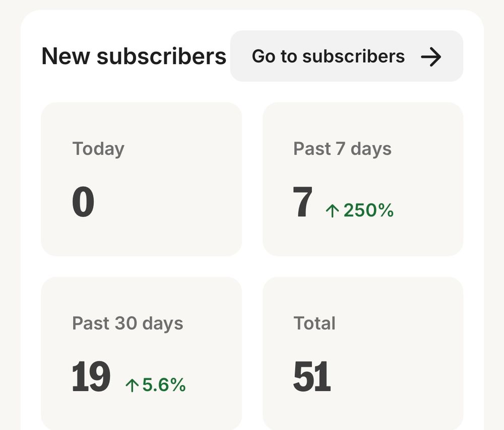The height and width of the screenshot is (430, 504).
Task: Click the 250% growth indicator
Action: point(360,210)
